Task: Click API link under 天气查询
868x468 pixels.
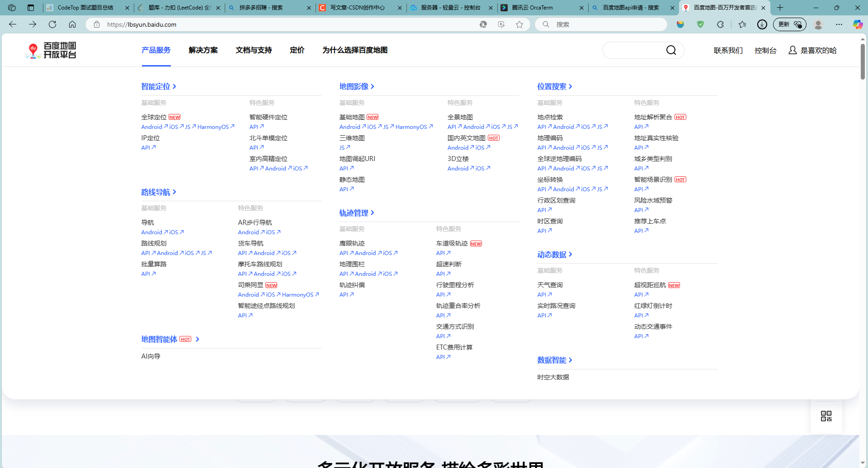Action: tap(544, 295)
